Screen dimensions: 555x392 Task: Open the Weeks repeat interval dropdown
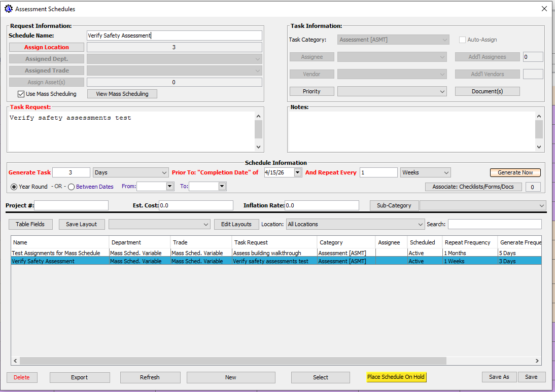(446, 173)
